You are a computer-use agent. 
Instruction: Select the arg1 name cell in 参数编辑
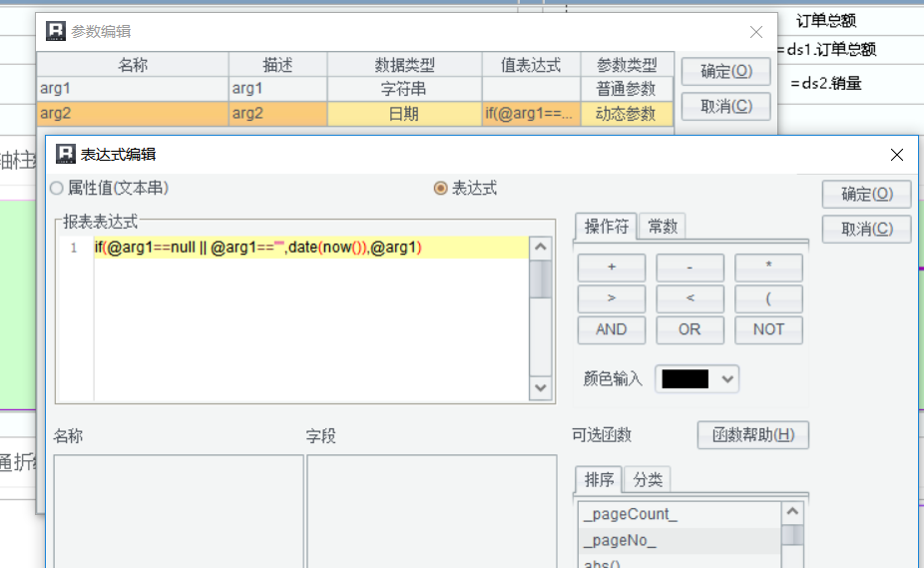(x=133, y=89)
